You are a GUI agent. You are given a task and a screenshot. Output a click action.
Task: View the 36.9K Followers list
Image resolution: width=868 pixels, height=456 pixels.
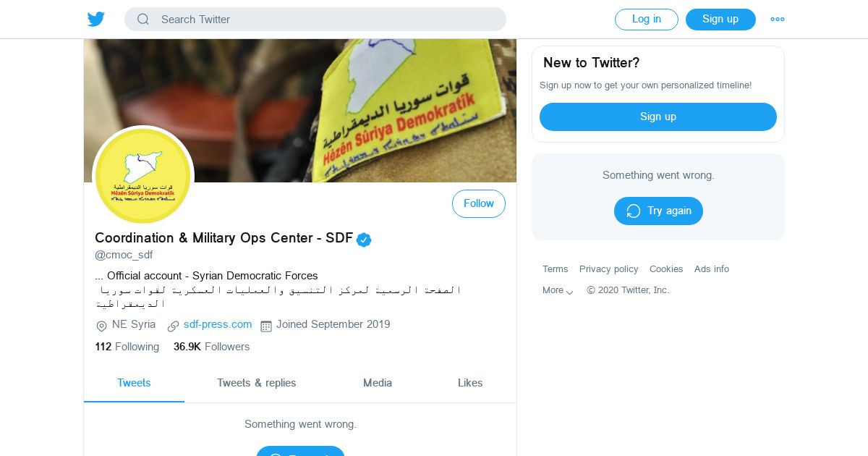click(211, 347)
